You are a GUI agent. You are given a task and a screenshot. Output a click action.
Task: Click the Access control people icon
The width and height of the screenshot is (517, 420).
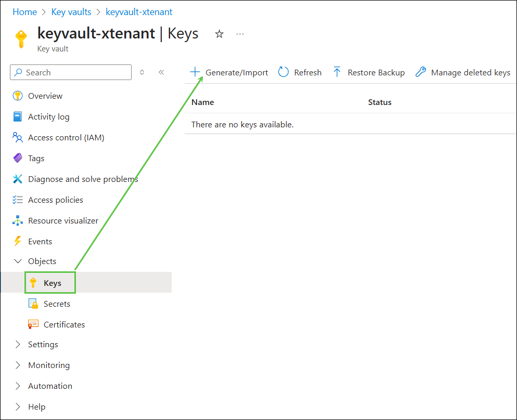[18, 137]
